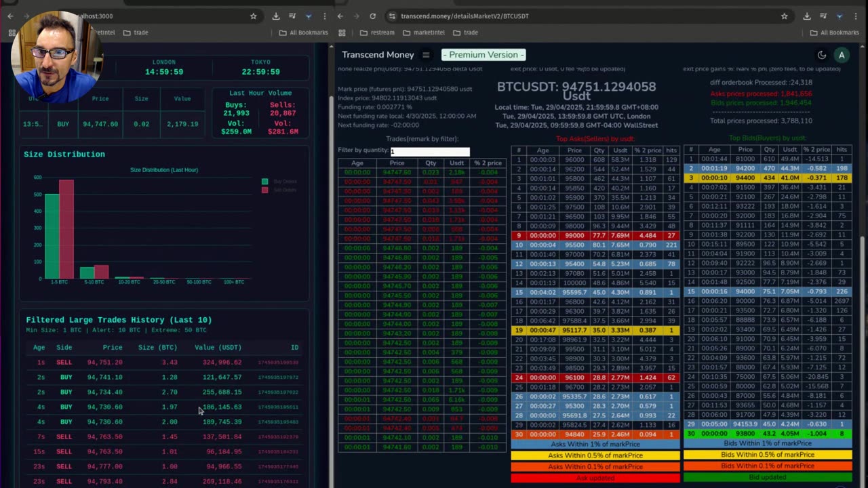This screenshot has height=488, width=868.
Task: Open marketintel bookmark folder in transcend.money window
Action: click(423, 33)
